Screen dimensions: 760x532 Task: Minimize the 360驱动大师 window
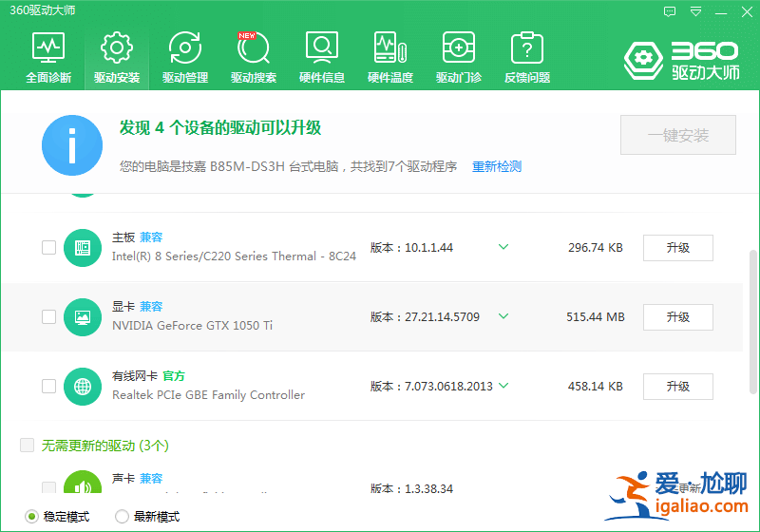coord(721,12)
